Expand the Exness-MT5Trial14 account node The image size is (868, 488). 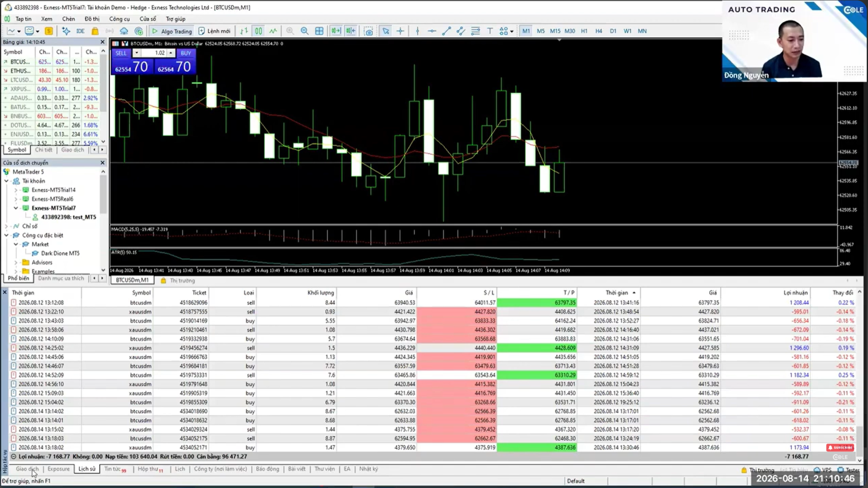coord(16,190)
